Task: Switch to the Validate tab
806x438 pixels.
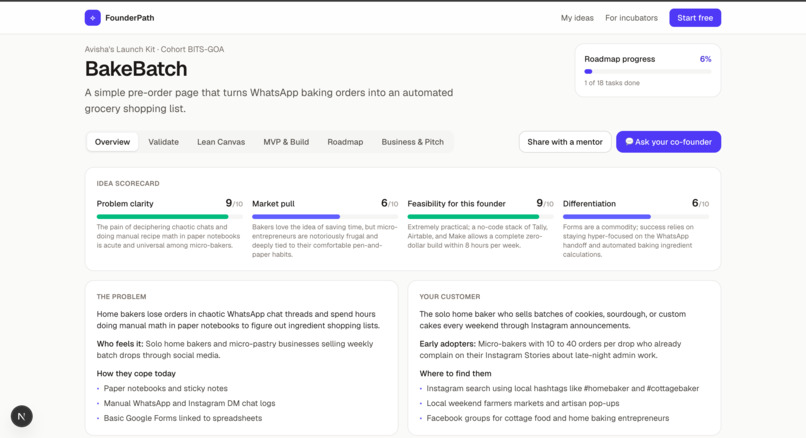Action: click(x=163, y=142)
